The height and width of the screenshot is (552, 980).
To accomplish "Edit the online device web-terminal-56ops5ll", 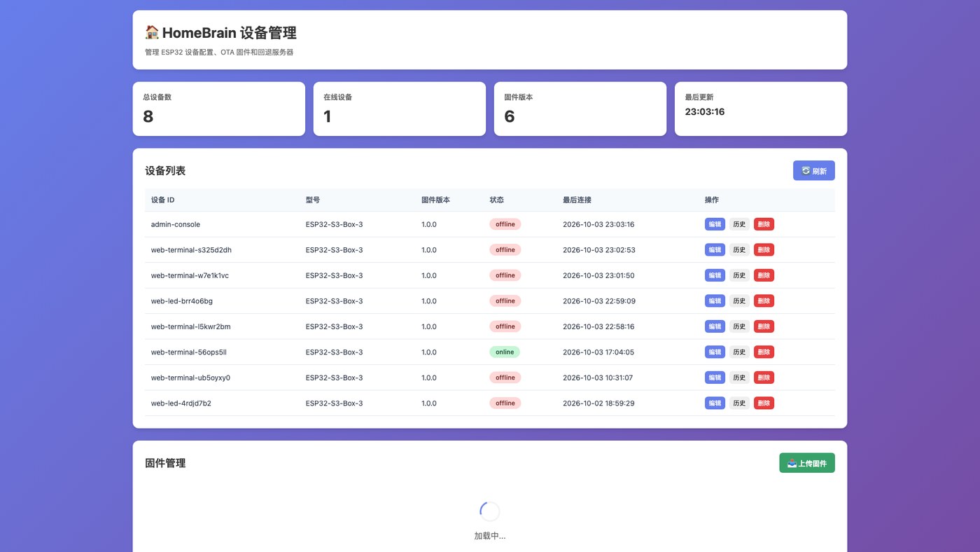I will pyautogui.click(x=715, y=352).
